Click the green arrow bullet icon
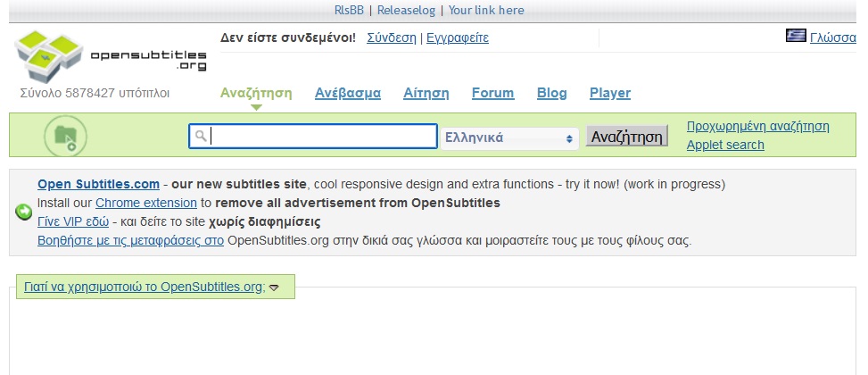The height and width of the screenshot is (375, 868). [x=23, y=212]
